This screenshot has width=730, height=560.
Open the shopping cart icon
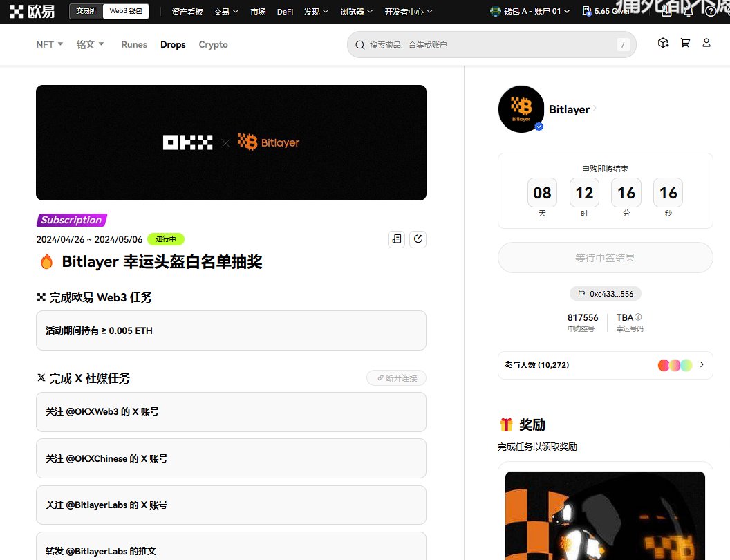[685, 43]
